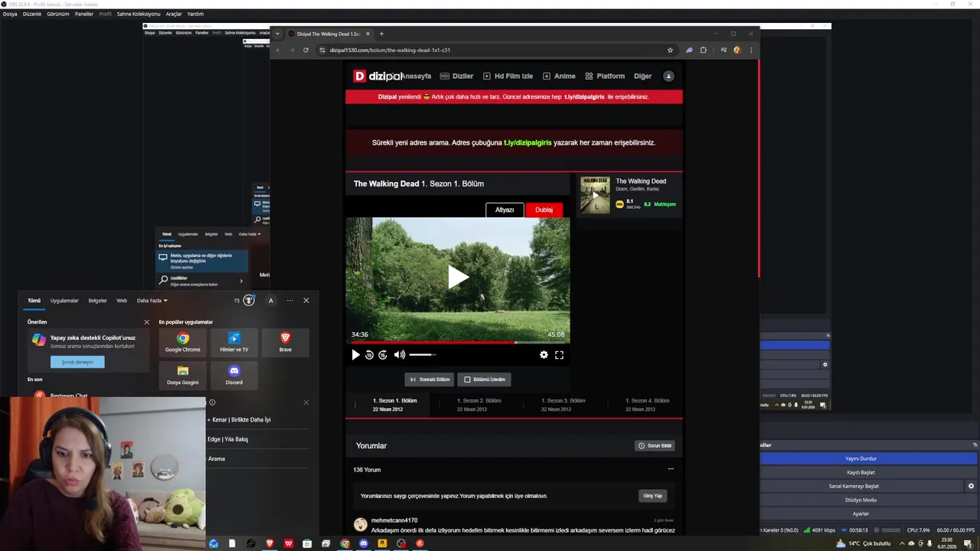Click Brave icon in Windows taskbar
Viewport: 980px width, 551px height.
click(269, 543)
